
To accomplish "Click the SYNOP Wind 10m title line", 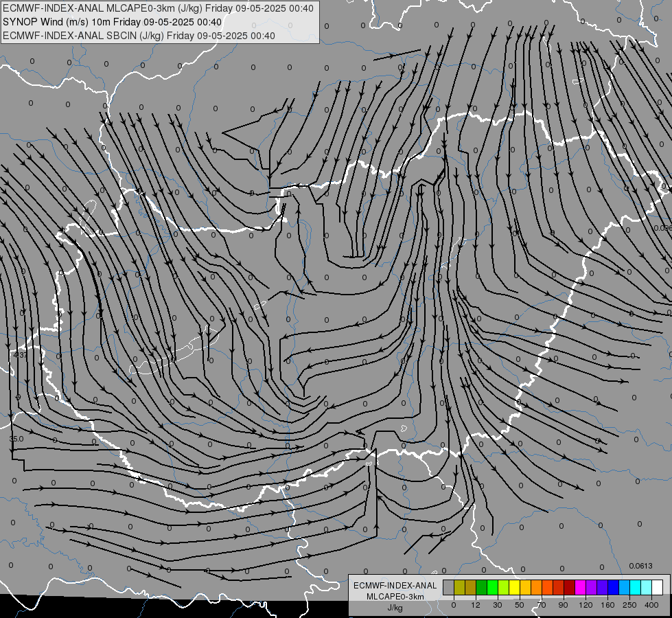I will tap(113, 22).
